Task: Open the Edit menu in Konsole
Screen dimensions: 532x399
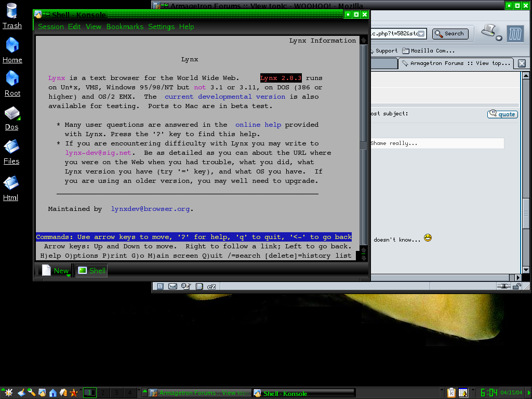Action: pyautogui.click(x=74, y=27)
